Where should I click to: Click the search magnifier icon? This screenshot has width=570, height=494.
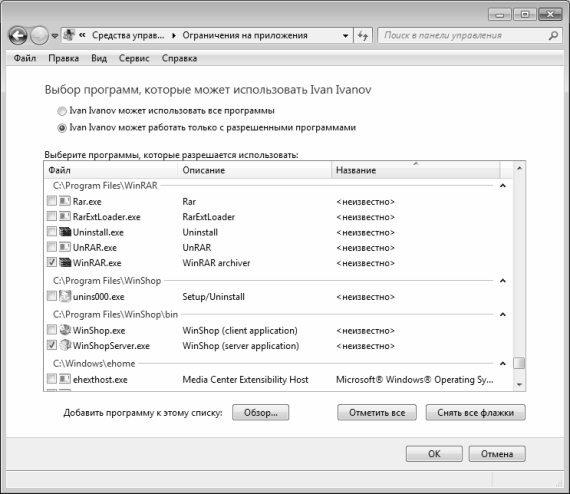tap(553, 36)
